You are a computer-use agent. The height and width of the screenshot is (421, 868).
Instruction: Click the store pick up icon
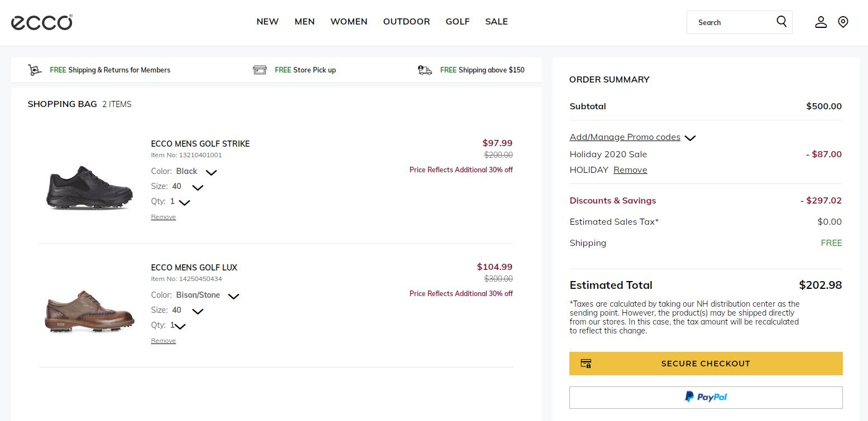260,70
